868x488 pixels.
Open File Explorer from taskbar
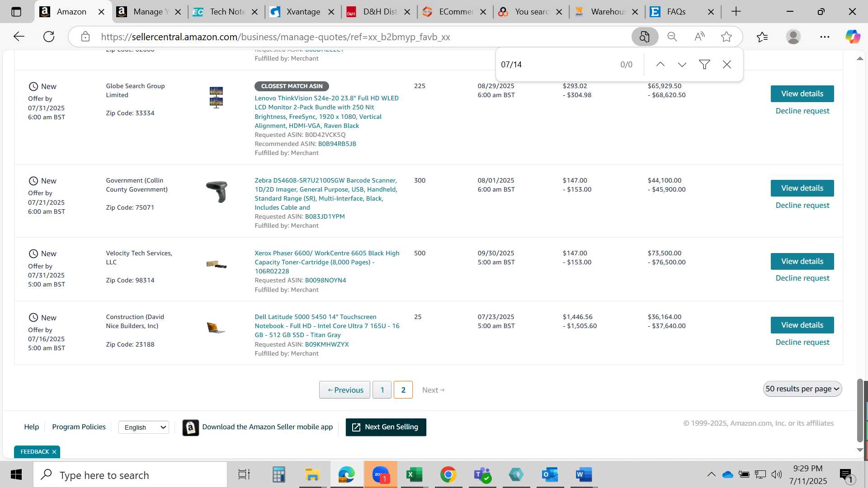(x=312, y=474)
